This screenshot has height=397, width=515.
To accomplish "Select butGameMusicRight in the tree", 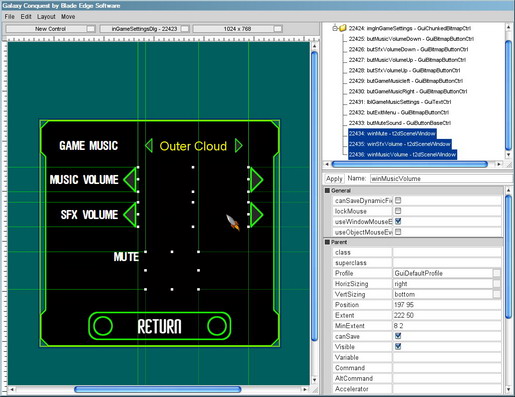I will click(408, 91).
